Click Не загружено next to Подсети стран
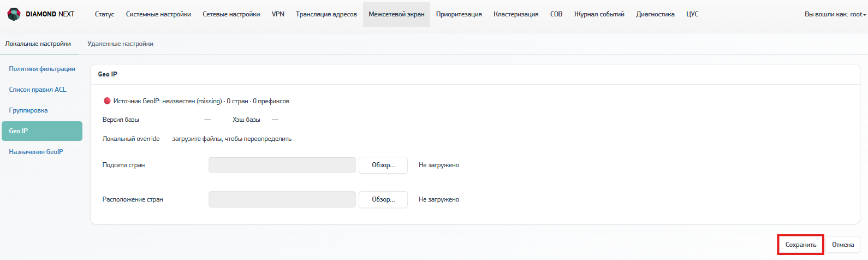Viewport: 868px width, 260px height. click(439, 165)
